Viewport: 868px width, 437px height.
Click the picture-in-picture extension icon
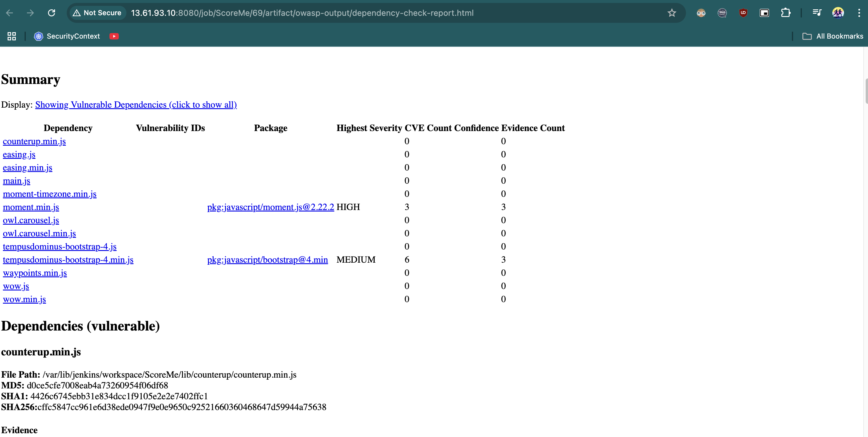pos(764,13)
